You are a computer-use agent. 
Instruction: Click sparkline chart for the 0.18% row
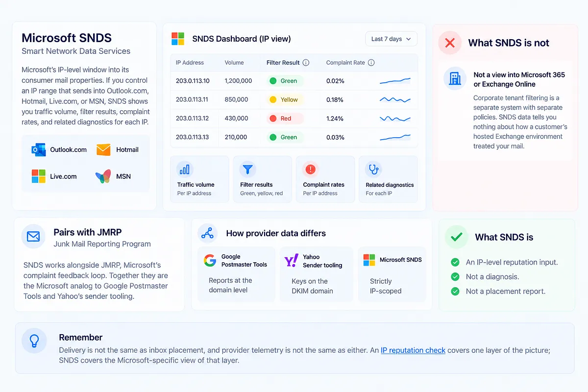click(x=395, y=99)
